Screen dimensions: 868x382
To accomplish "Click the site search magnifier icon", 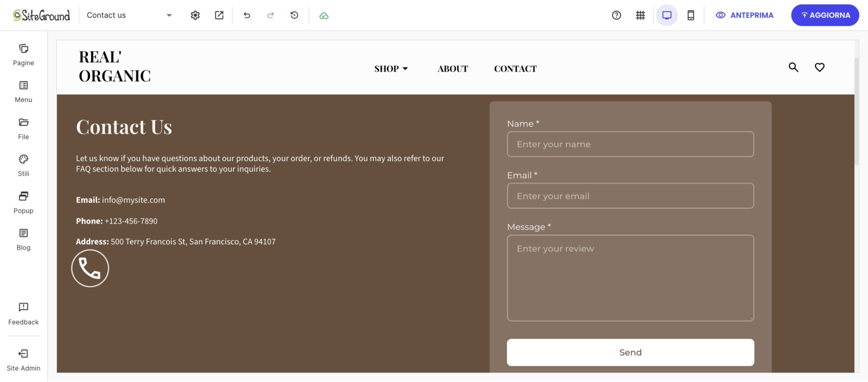I will click(793, 67).
